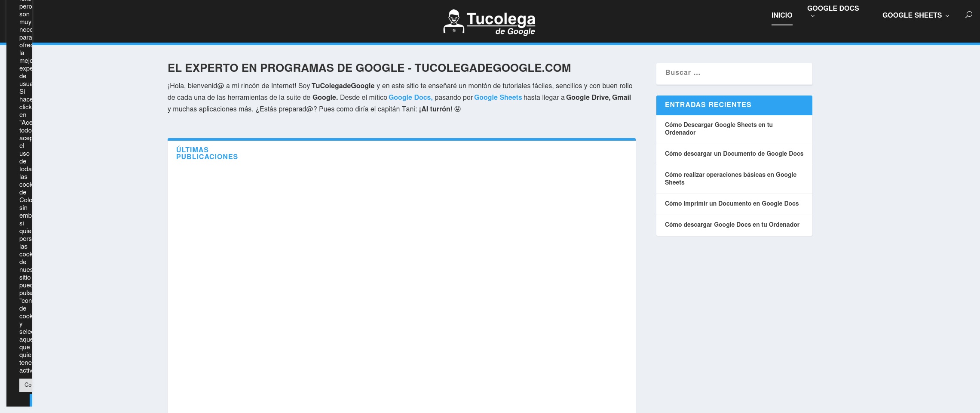Open 'Cómo descargar un Documento de Google Docs'
This screenshot has height=413, width=980.
click(x=734, y=154)
